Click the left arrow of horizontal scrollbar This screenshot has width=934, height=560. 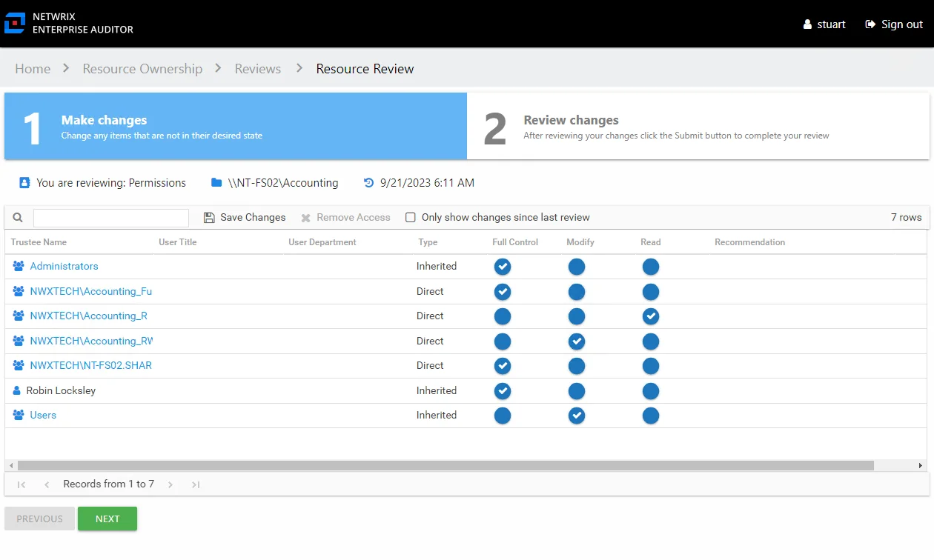(10, 466)
